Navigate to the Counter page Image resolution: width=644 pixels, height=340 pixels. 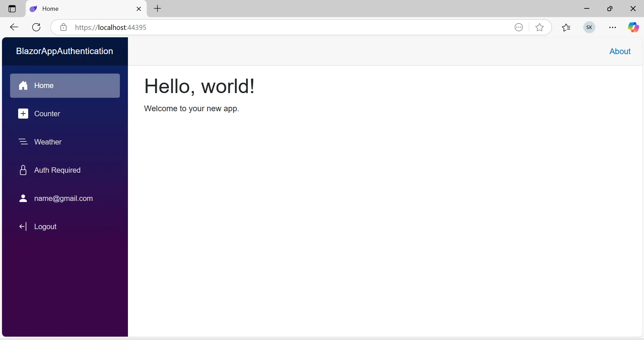47,114
